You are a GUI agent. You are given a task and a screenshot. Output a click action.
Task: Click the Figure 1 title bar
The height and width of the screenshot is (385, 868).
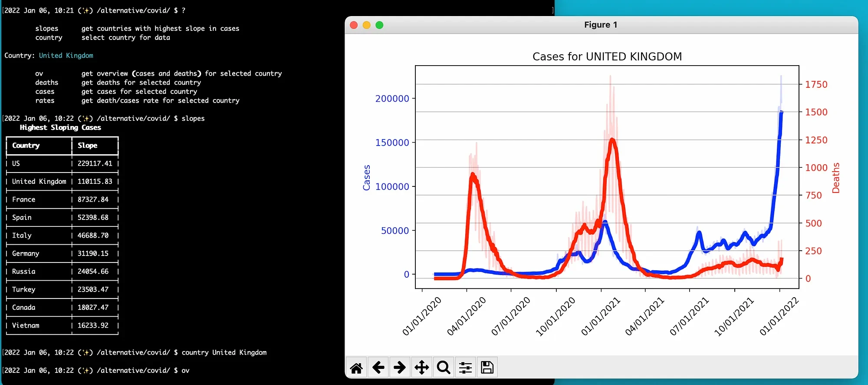[x=600, y=25]
